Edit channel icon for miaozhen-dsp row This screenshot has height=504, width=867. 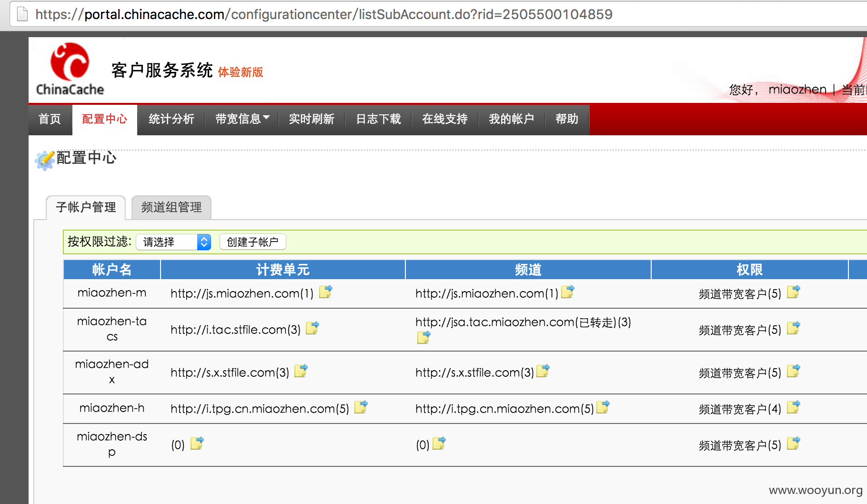[439, 443]
